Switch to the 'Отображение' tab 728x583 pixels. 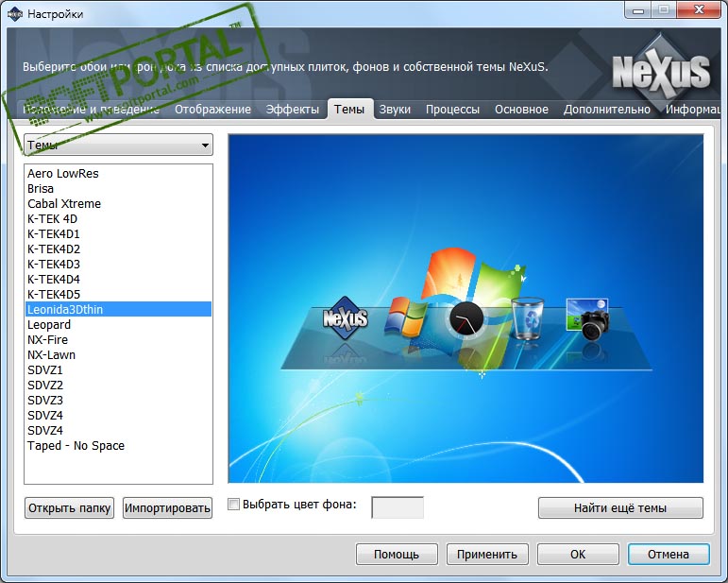212,110
